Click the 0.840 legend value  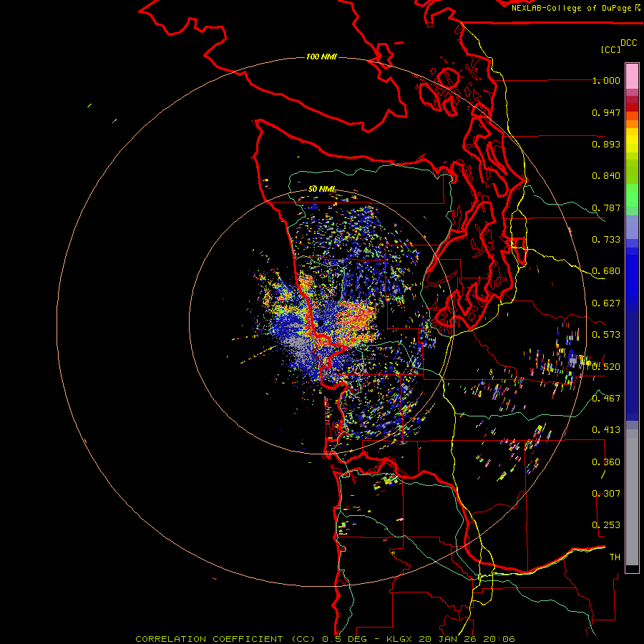point(606,176)
